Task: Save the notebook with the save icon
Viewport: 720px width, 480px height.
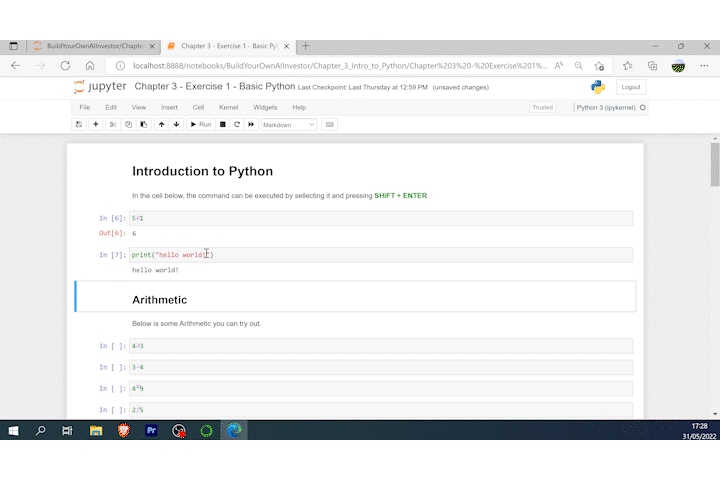Action: tap(79, 124)
